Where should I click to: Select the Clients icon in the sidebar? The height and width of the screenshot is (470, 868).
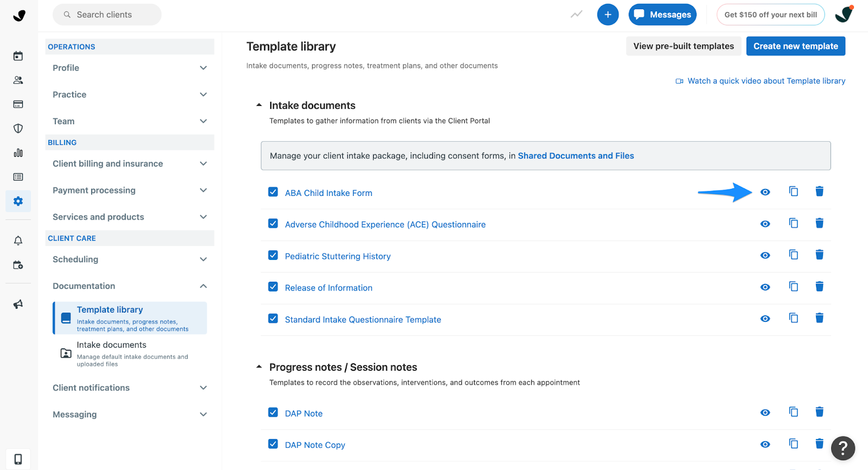click(18, 80)
